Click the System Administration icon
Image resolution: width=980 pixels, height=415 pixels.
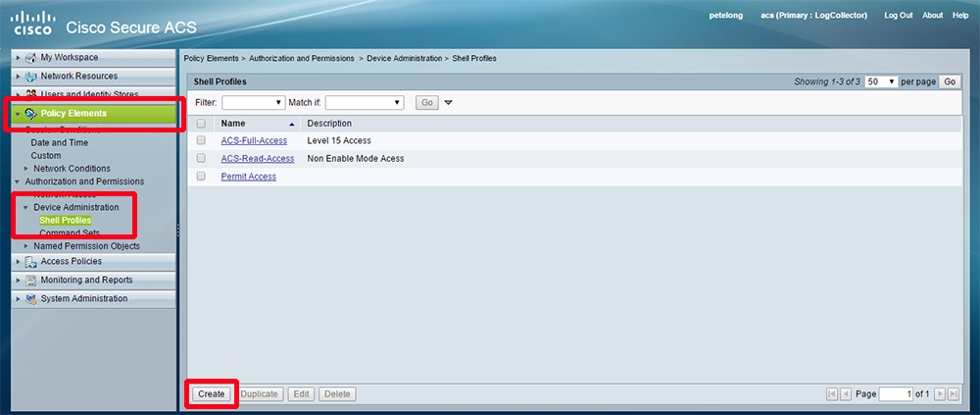30,299
